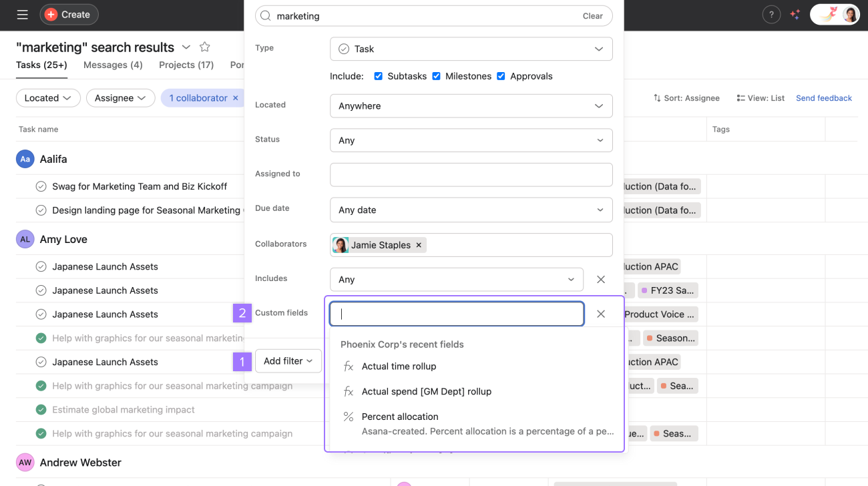Expand the Due date dropdown
Image resolution: width=868 pixels, height=486 pixels.
pyautogui.click(x=471, y=210)
